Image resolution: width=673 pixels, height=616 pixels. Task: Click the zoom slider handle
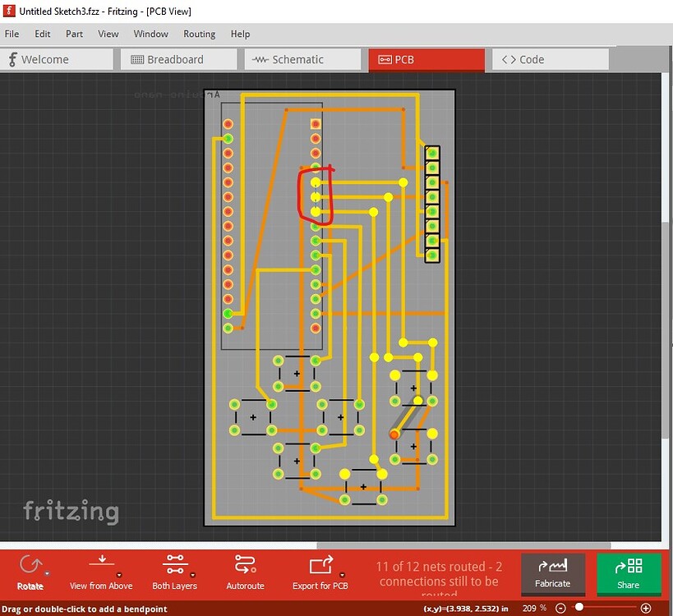click(x=579, y=607)
